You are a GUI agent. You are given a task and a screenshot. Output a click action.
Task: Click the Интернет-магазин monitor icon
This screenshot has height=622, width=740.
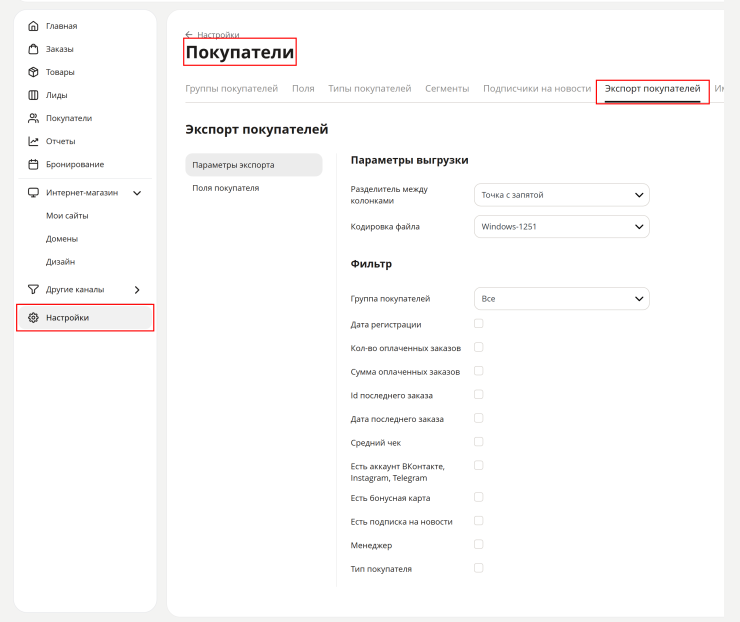pyautogui.click(x=33, y=193)
